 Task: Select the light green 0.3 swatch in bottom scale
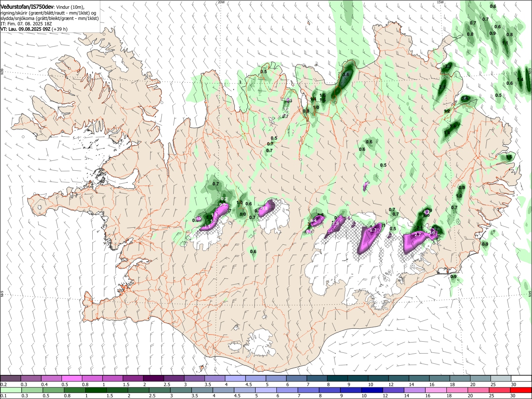[32, 390]
